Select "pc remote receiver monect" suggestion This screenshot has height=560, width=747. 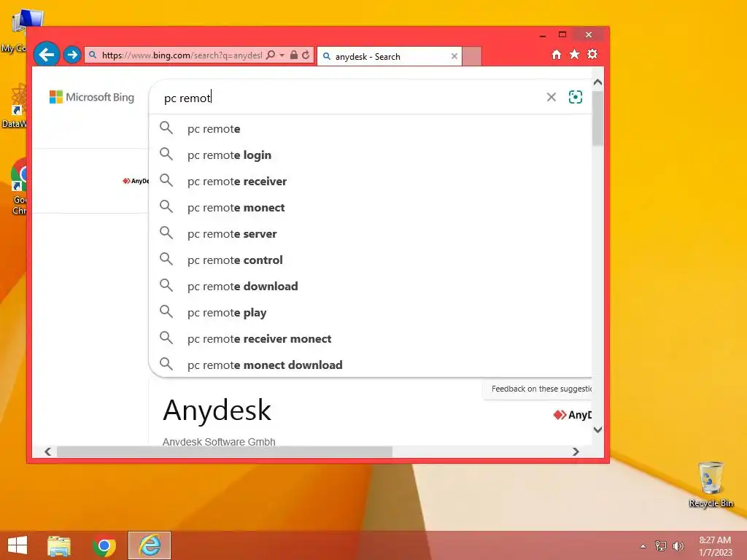pyautogui.click(x=370, y=338)
